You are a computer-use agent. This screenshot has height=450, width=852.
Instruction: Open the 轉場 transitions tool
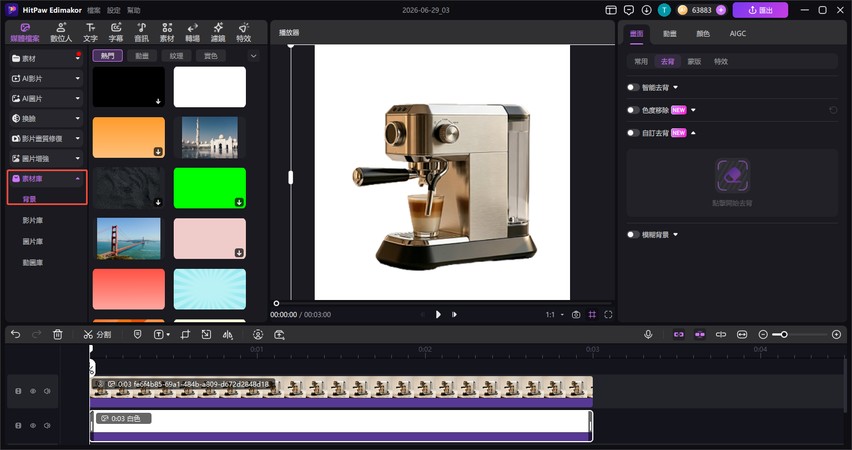[x=192, y=32]
